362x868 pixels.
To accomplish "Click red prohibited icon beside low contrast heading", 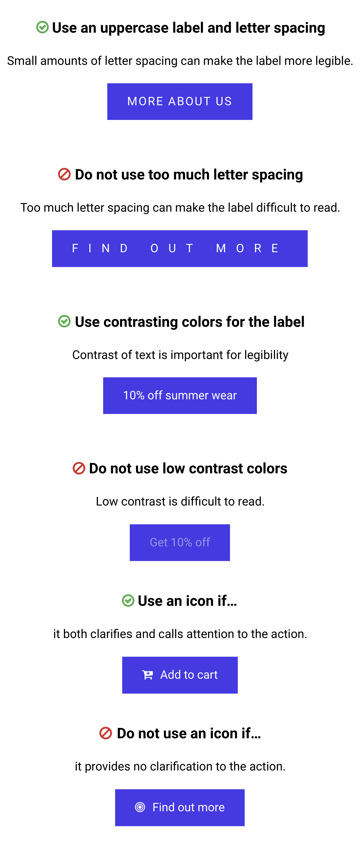I will 79,468.
